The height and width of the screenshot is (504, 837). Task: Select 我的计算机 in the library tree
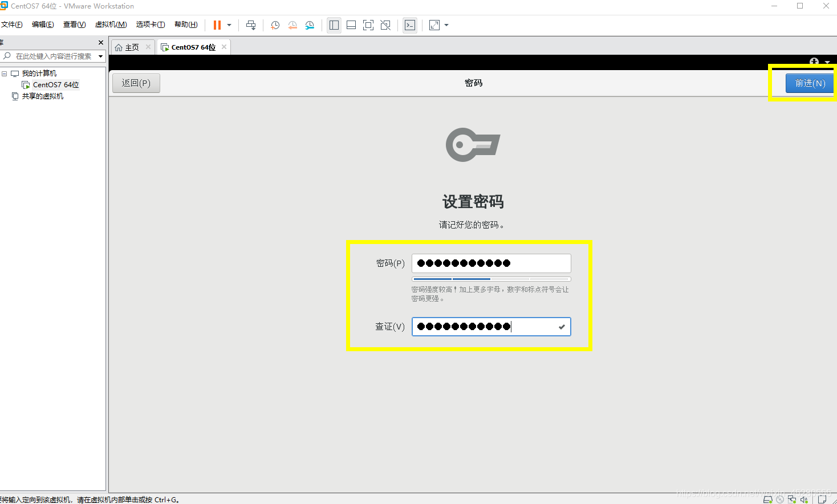[x=39, y=74]
